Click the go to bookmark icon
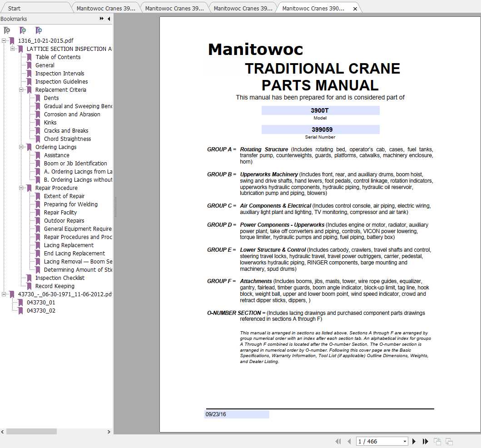This screenshot has height=448, width=481. (39, 30)
